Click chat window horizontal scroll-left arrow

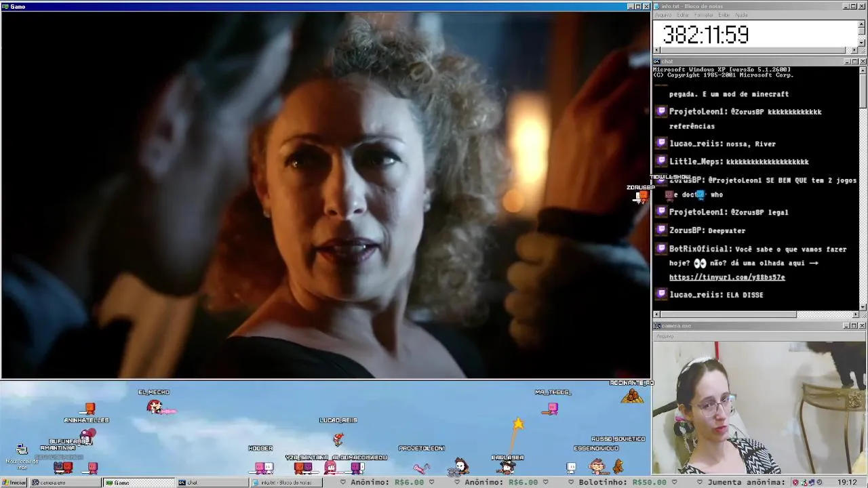click(657, 314)
